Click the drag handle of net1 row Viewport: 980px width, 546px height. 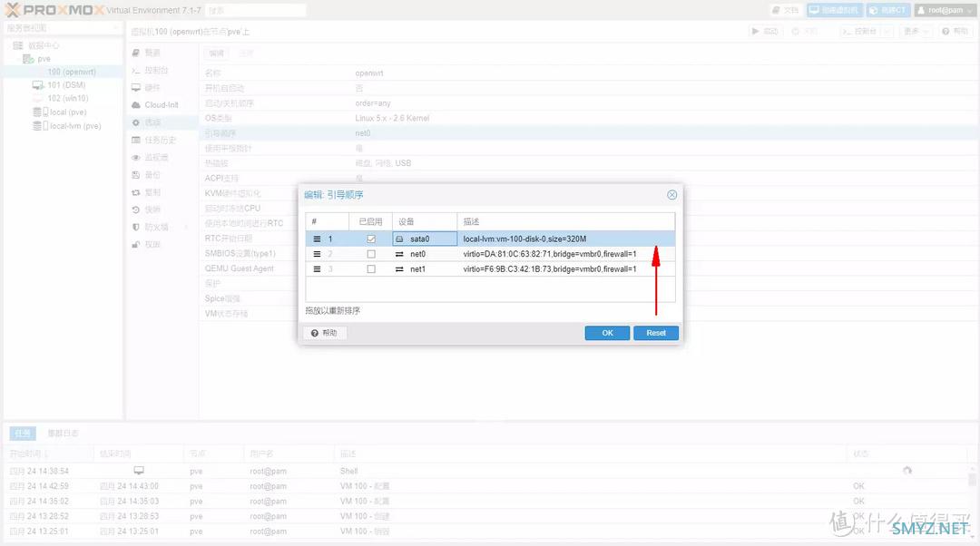tap(317, 269)
